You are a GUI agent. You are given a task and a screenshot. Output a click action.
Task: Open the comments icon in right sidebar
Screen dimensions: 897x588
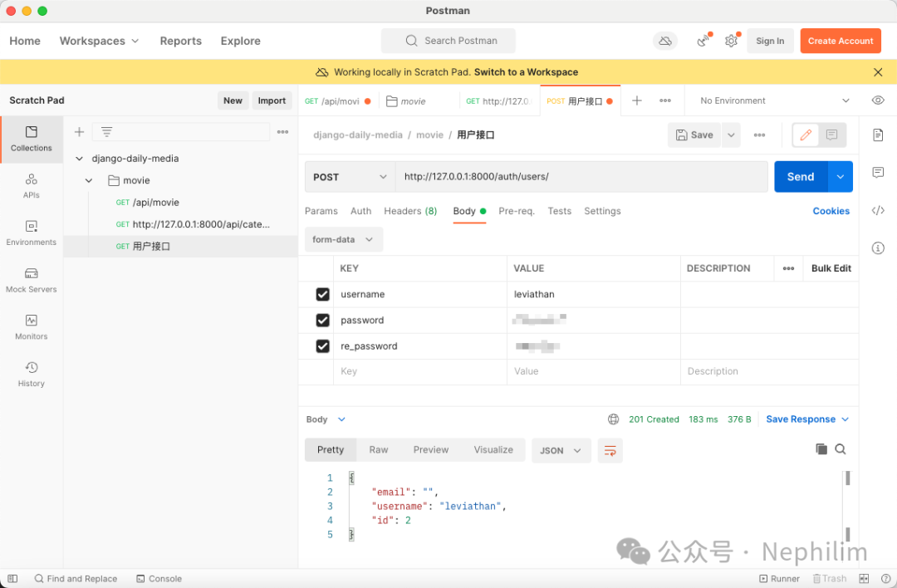pyautogui.click(x=878, y=172)
